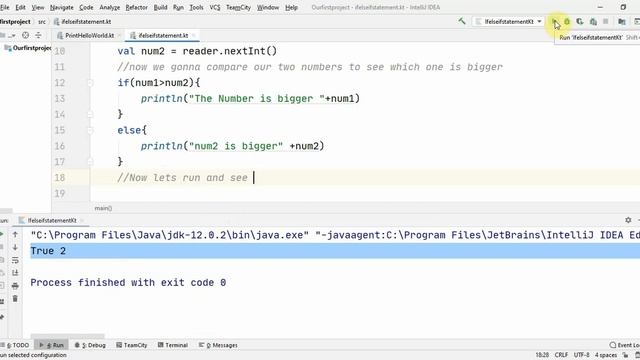Click the Print icon in Run console

tap(15, 286)
